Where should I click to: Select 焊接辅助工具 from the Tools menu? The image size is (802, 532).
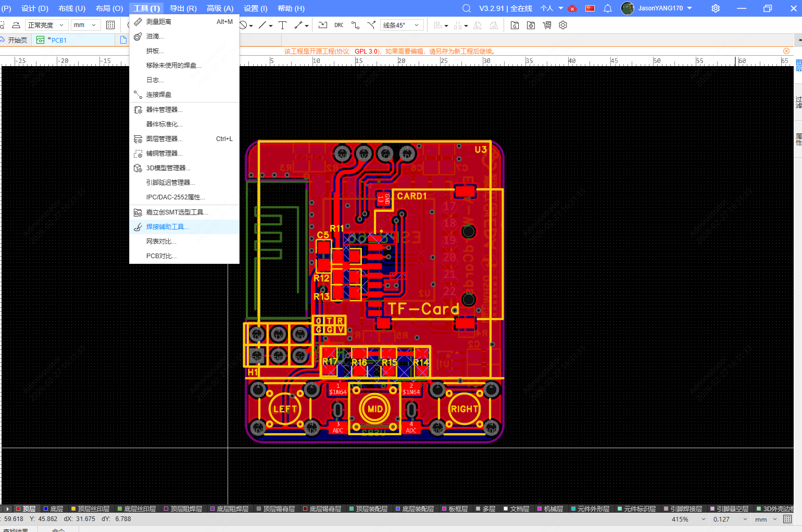coord(167,227)
